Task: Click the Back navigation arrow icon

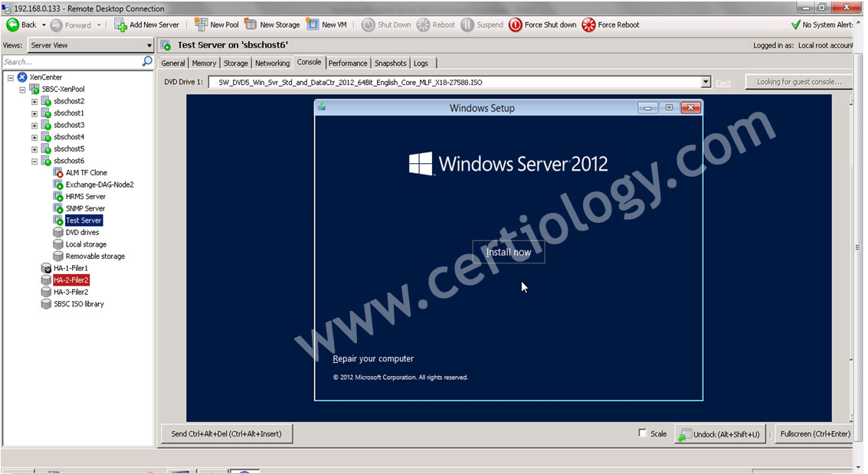Action: click(x=12, y=25)
